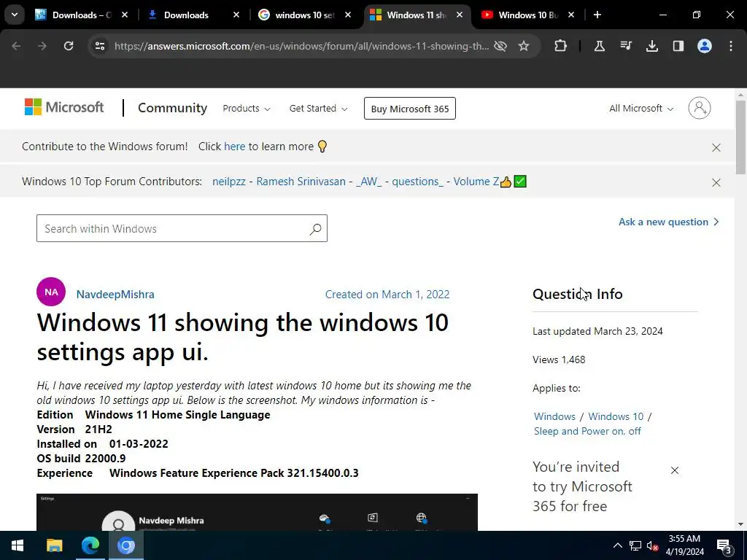Close the YouTube Windows 10 tab
The image size is (747, 560).
[571, 15]
